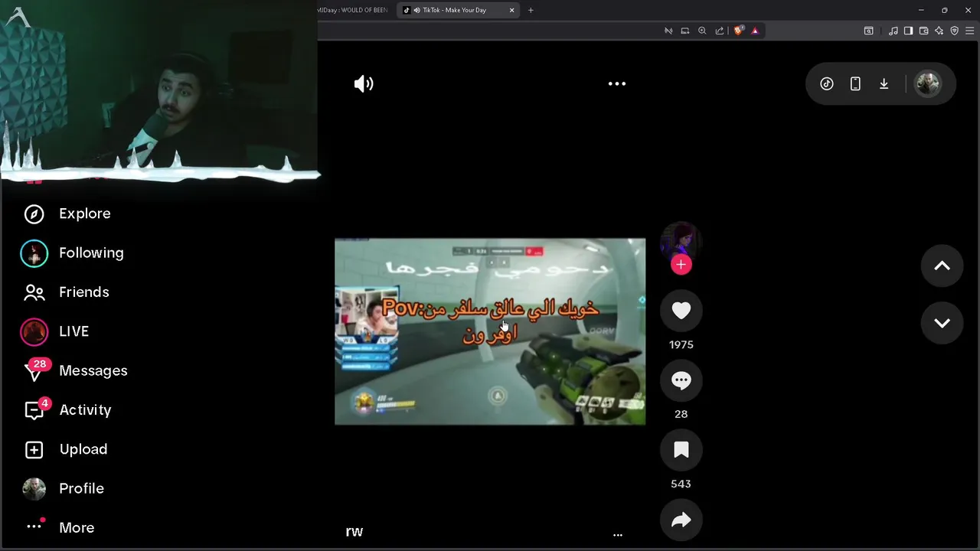Viewport: 980px width, 551px height.
Task: Switch to the "WOULD OF BEEN" browser tab
Action: (353, 10)
